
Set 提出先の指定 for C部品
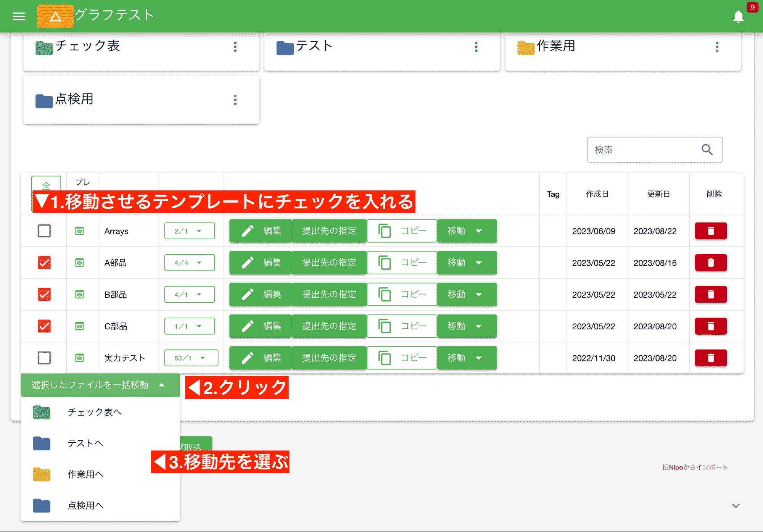(x=329, y=326)
